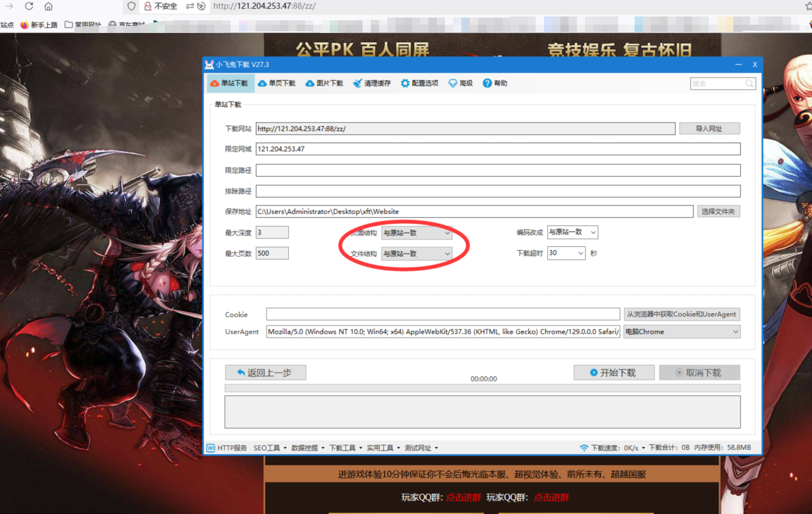Open 配置选项 settings tab
Viewport: 812px width, 514px height.
coord(419,84)
